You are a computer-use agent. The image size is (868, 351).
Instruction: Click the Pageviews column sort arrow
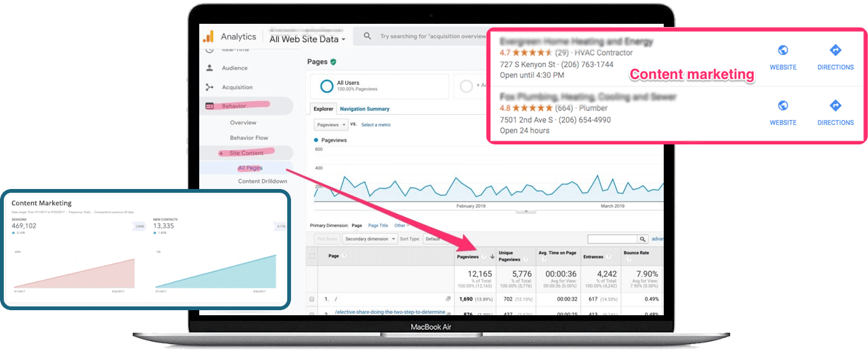coord(492,256)
